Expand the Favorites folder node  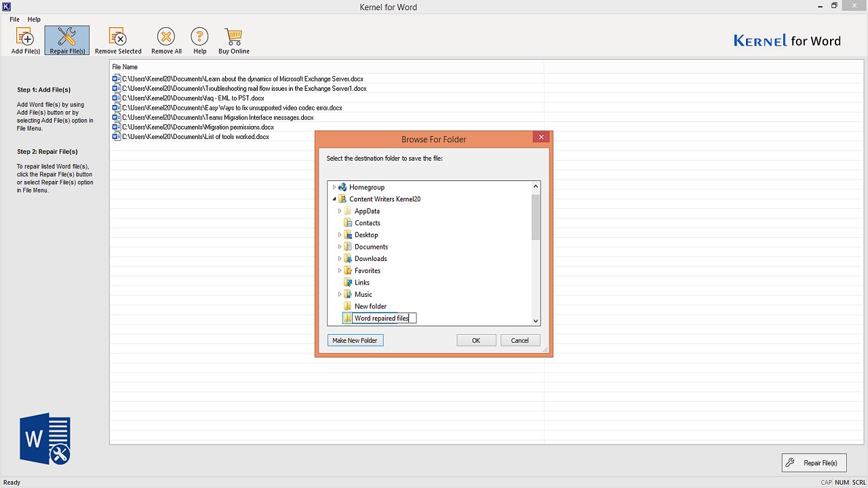(x=340, y=270)
